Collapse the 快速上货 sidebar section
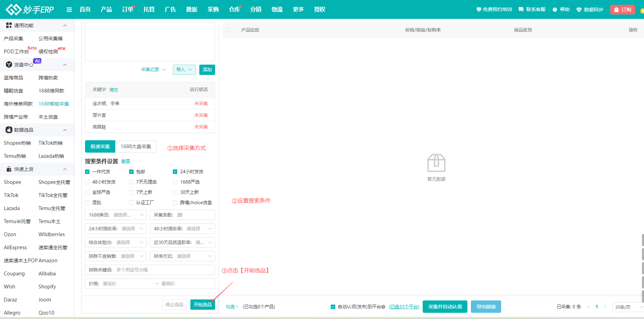 [65, 169]
